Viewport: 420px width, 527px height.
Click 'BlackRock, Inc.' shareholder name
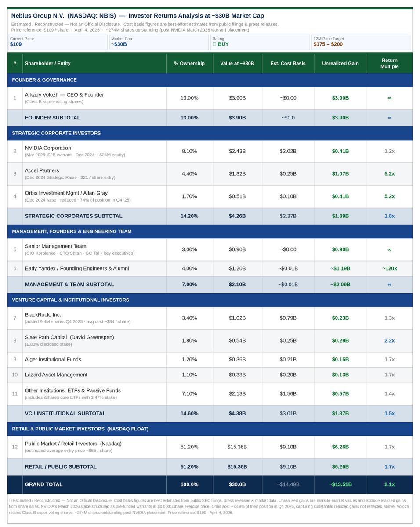43,314
